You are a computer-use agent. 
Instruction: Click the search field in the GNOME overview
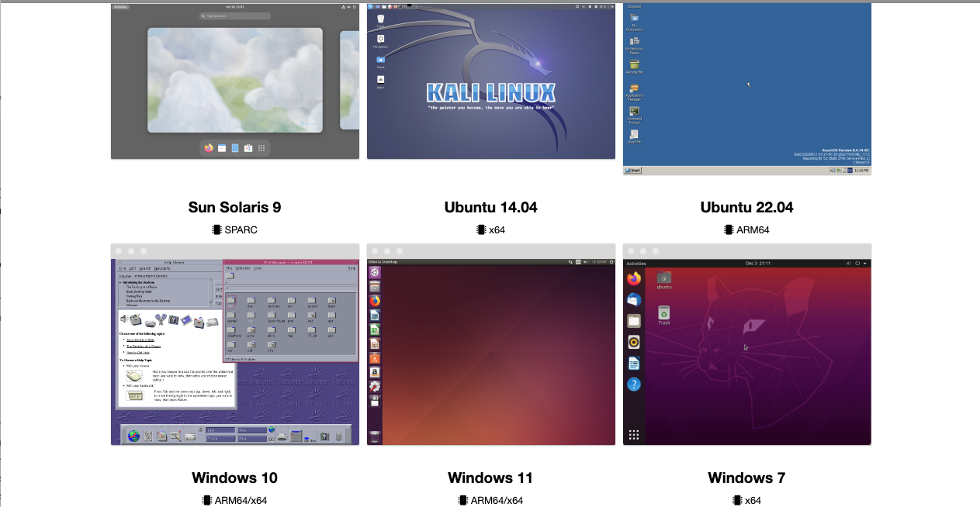[x=234, y=16]
